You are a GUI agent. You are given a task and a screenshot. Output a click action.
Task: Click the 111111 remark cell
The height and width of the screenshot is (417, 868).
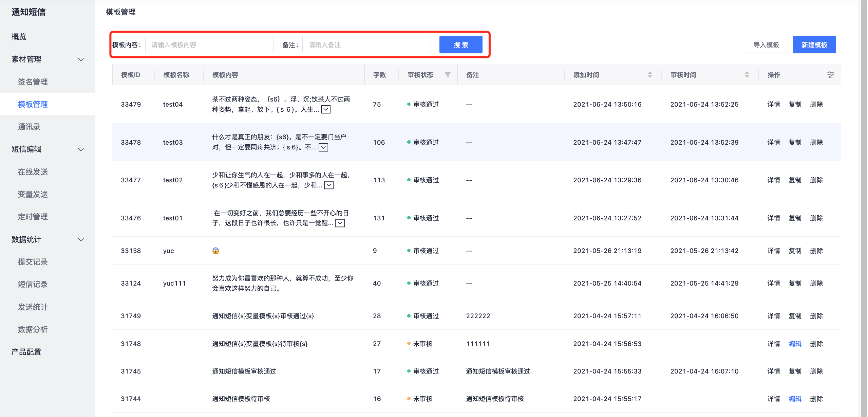478,344
